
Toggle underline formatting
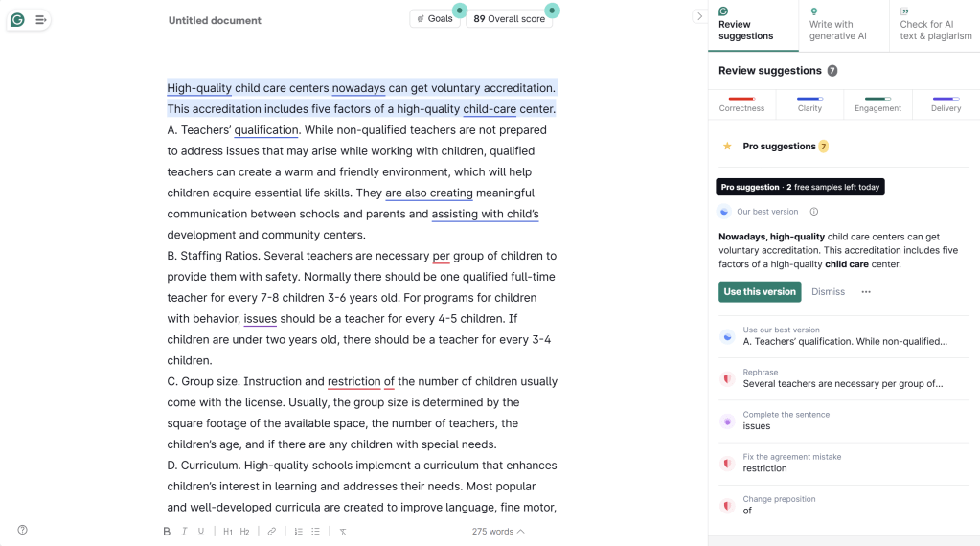[201, 532]
